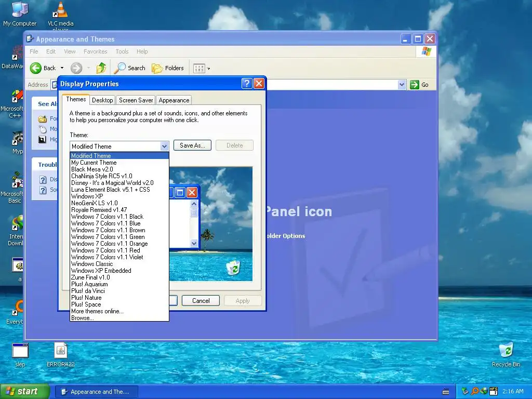The width and height of the screenshot is (532, 399).
Task: Open My Computer desktop icon
Action: (20, 14)
